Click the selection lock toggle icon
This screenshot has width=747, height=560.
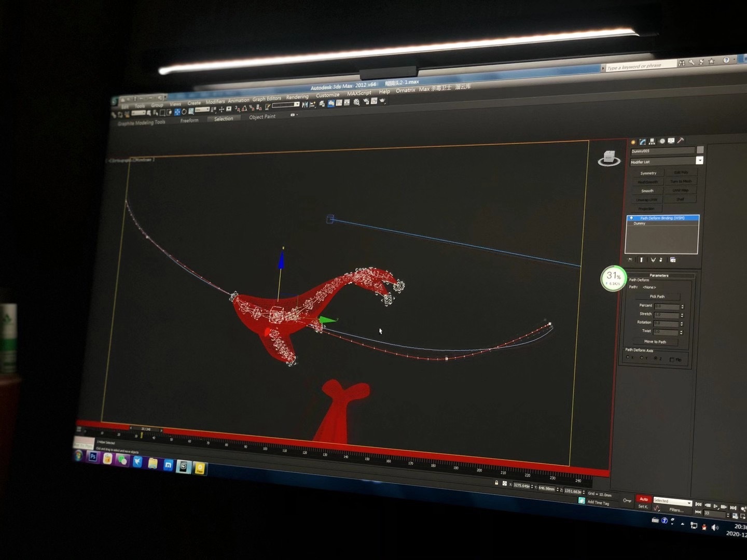(x=496, y=483)
